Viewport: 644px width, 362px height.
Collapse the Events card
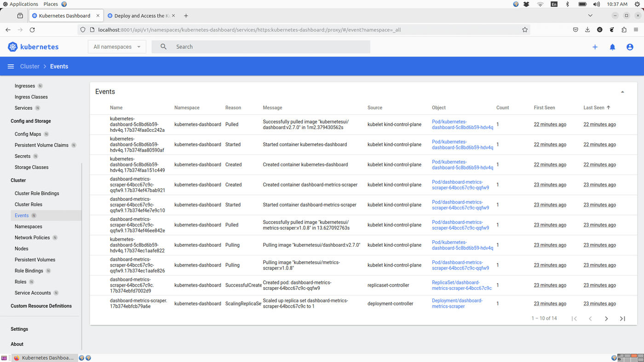coord(622,92)
